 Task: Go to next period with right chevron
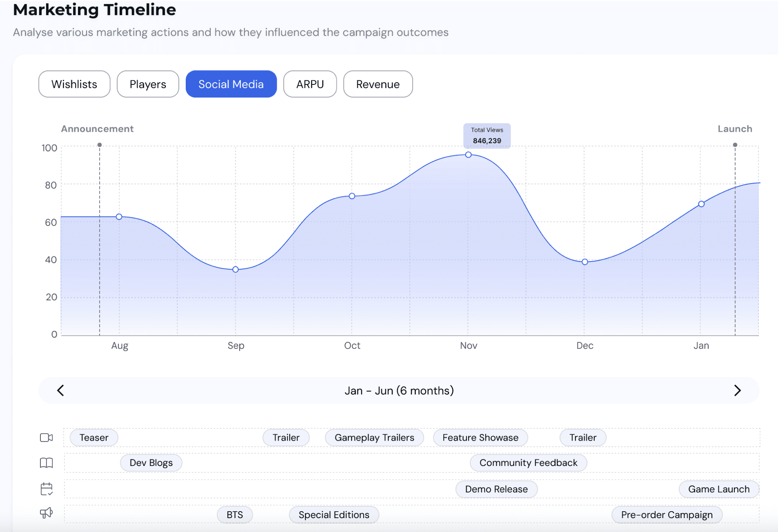click(x=737, y=390)
